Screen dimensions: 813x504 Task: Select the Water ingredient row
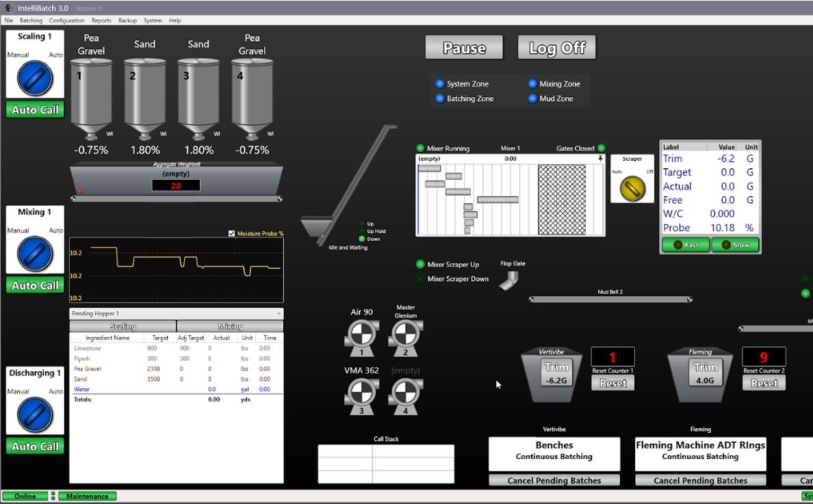pyautogui.click(x=177, y=390)
